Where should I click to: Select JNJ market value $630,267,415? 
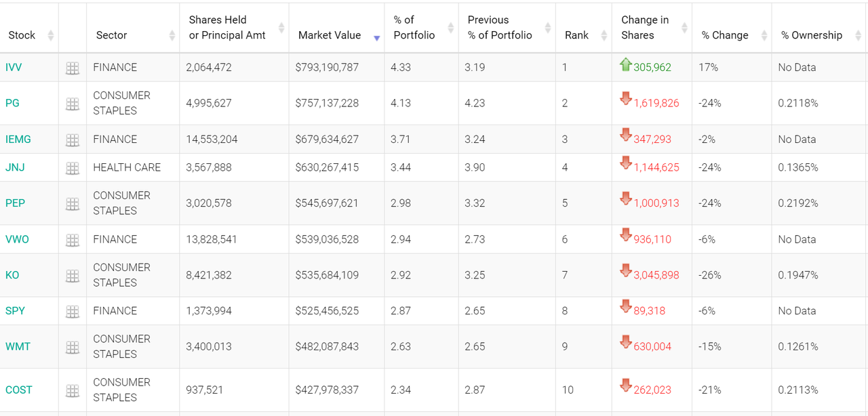tap(327, 168)
